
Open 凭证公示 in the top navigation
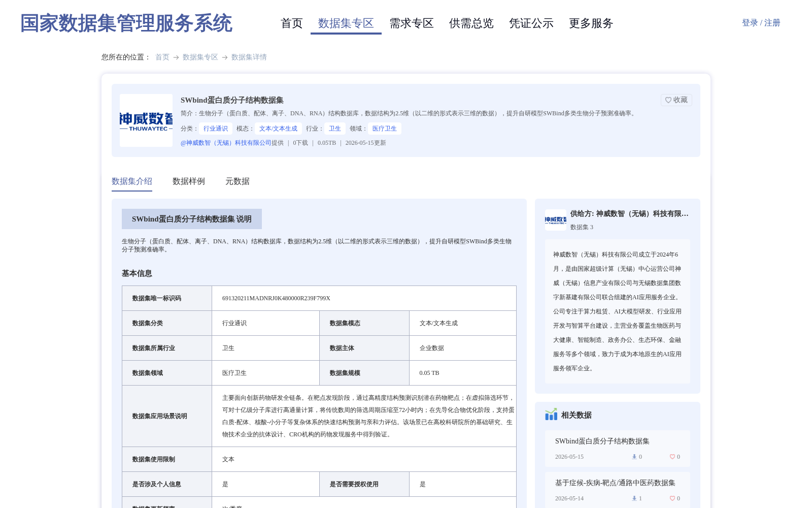[531, 23]
